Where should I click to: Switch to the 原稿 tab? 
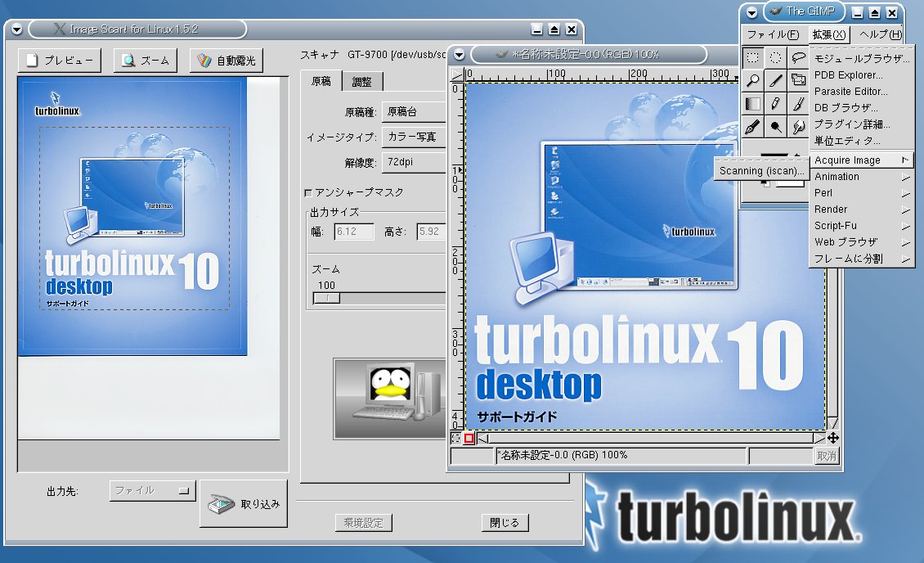click(x=321, y=81)
